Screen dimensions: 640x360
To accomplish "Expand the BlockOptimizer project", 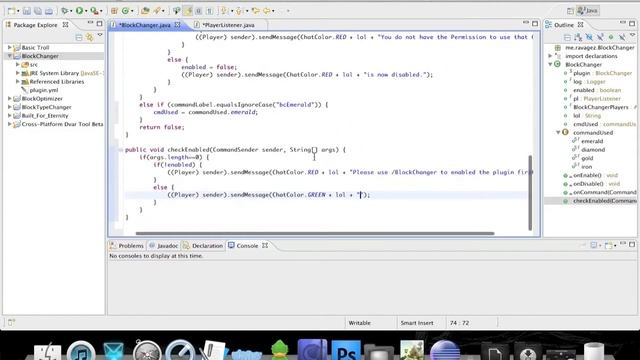I will 9,98.
